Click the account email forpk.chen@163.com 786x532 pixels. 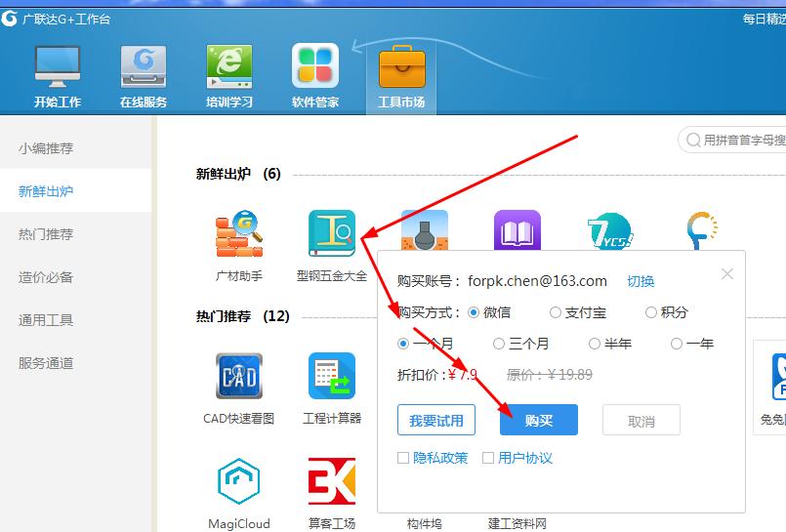coord(537,281)
